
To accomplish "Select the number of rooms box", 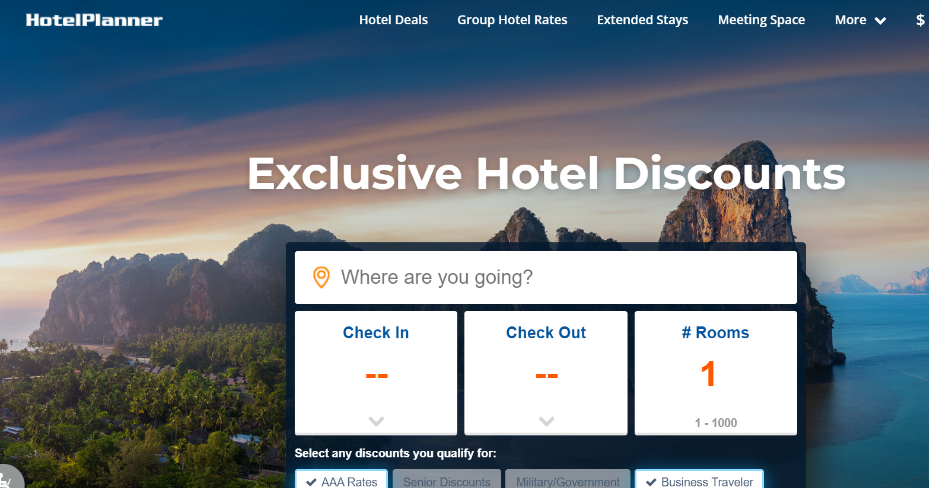I will (x=716, y=373).
